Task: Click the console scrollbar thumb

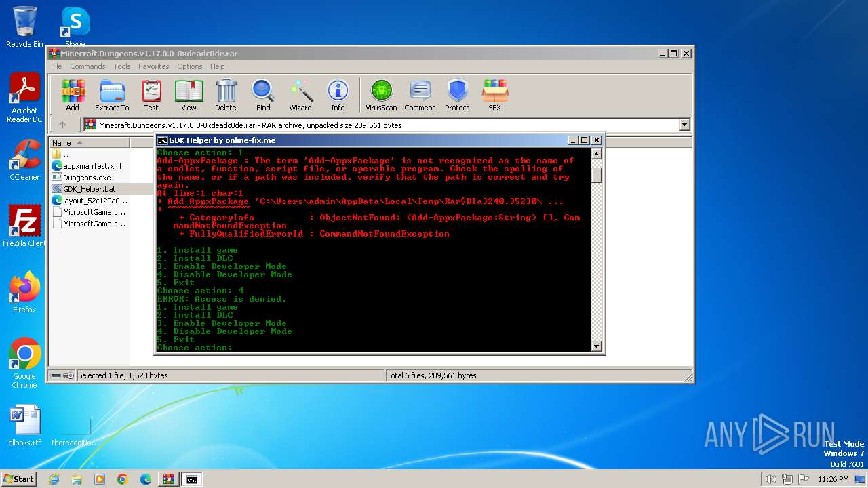Action: [x=597, y=175]
